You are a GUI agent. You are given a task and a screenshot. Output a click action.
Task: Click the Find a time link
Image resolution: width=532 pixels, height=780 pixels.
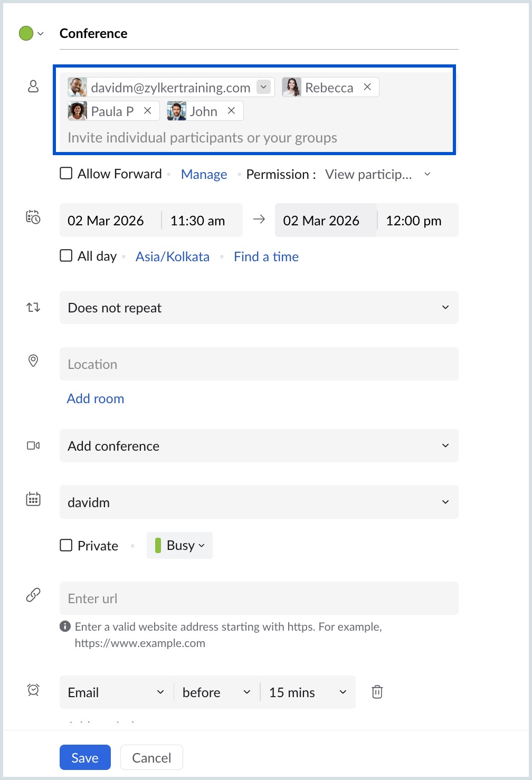[x=266, y=256]
